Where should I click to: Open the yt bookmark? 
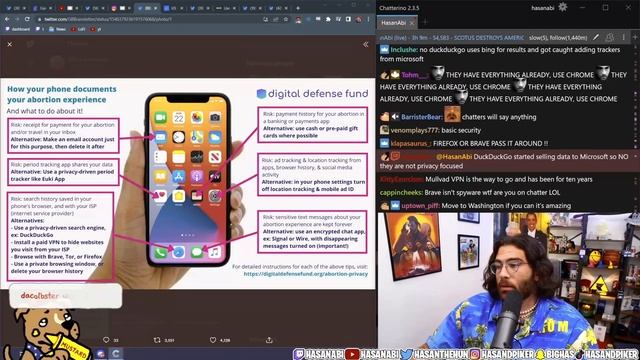tap(96, 29)
